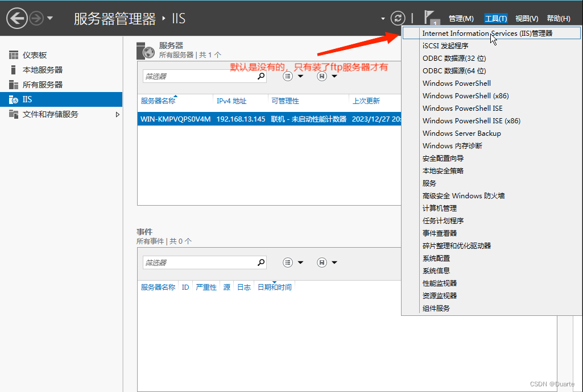Open the servers save query dropdown arrow

(334, 76)
